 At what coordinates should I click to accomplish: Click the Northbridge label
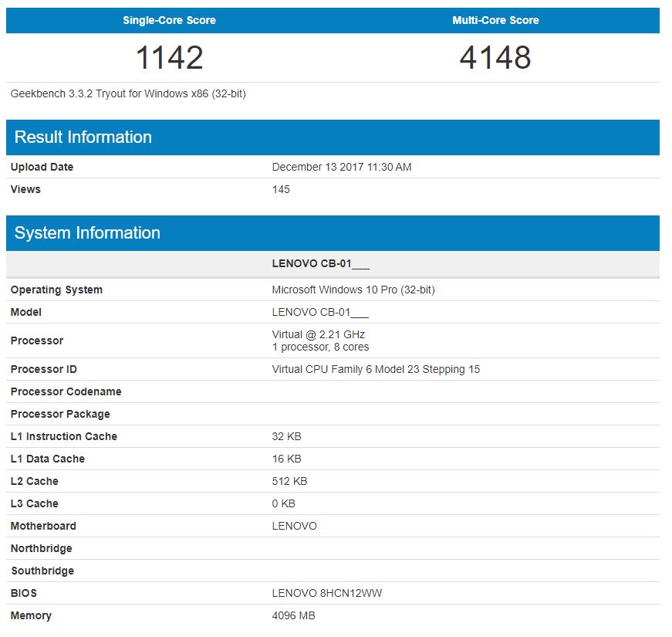pyautogui.click(x=41, y=548)
